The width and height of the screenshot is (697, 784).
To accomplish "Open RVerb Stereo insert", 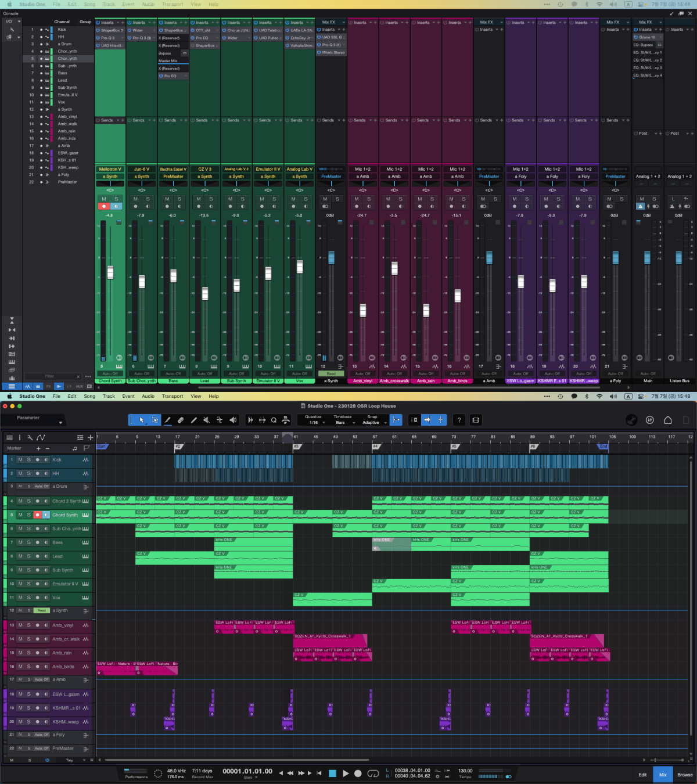I will pos(331,52).
